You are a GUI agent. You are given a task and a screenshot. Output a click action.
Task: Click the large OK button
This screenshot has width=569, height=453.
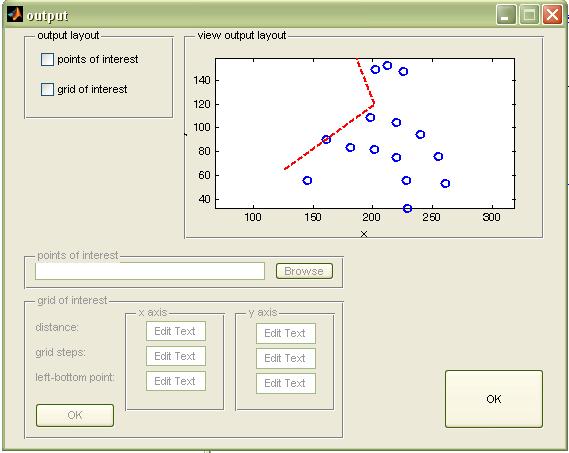coord(494,399)
